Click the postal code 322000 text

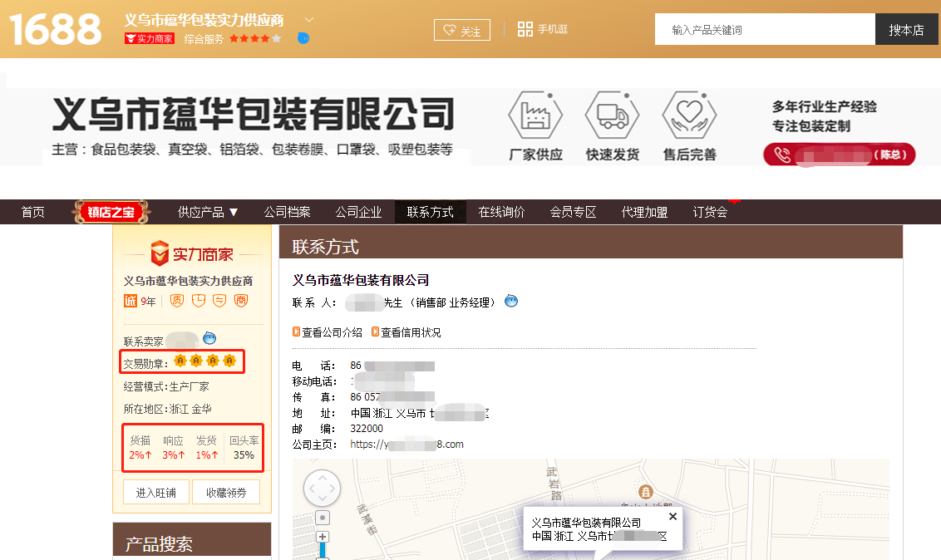(x=367, y=429)
